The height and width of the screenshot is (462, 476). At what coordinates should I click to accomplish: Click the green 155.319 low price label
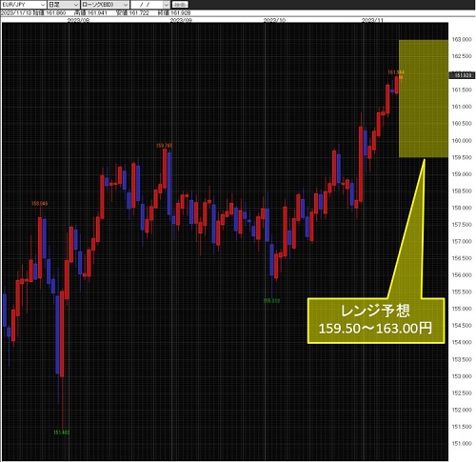pyautogui.click(x=272, y=300)
